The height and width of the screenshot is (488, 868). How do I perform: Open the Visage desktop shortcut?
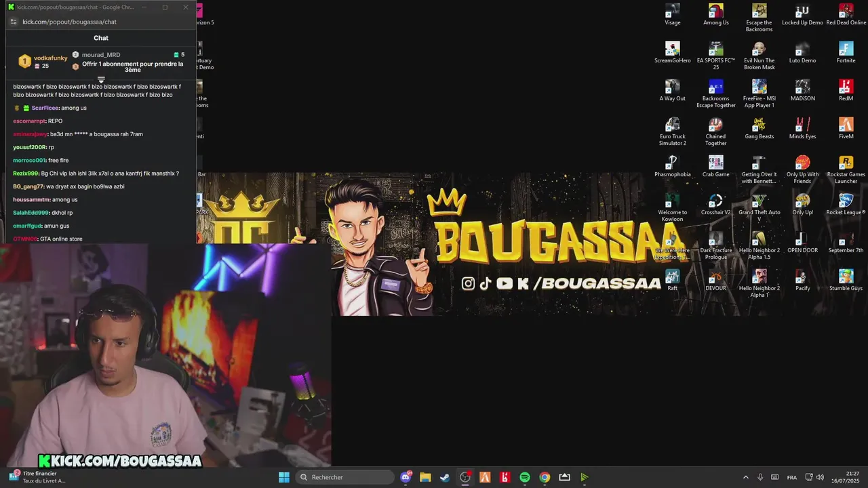(672, 15)
